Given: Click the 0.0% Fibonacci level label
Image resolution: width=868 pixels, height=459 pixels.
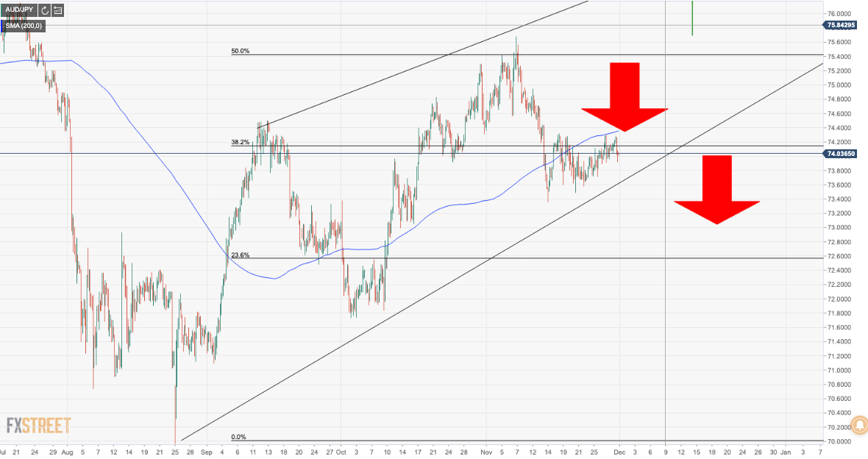Looking at the screenshot, I should 239,437.
